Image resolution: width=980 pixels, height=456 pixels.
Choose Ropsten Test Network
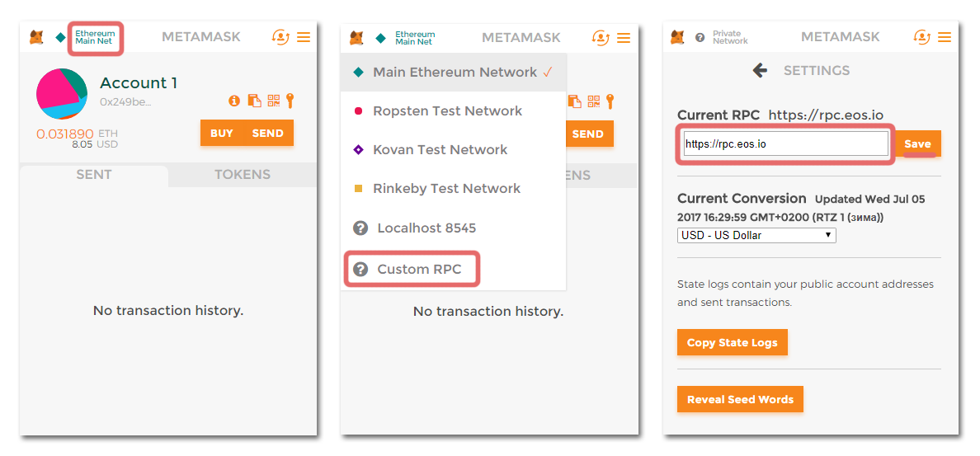(x=447, y=111)
